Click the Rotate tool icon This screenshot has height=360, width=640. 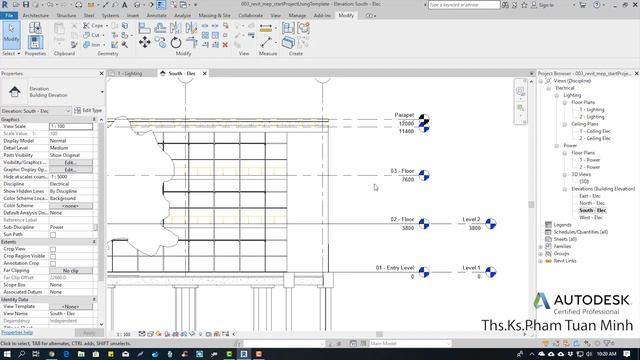coord(176,42)
